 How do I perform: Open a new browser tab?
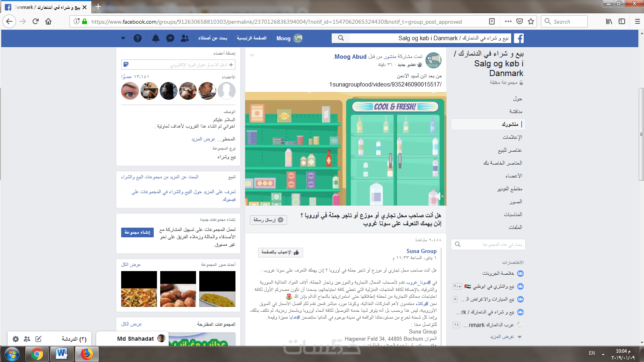tap(98, 7)
